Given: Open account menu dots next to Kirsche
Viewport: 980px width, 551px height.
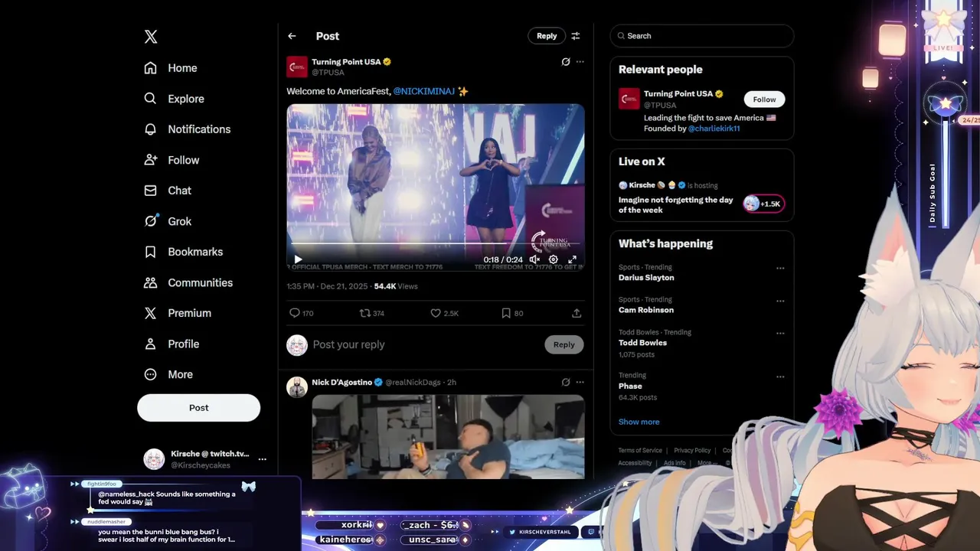Looking at the screenshot, I should click(262, 459).
